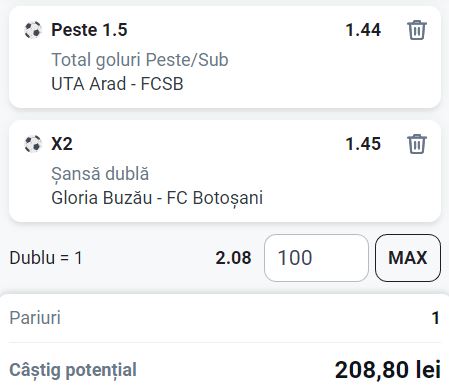Screen dimensions: 449x385
Task: Click the Total goluri Peste/Sub market label
Action: [140, 60]
